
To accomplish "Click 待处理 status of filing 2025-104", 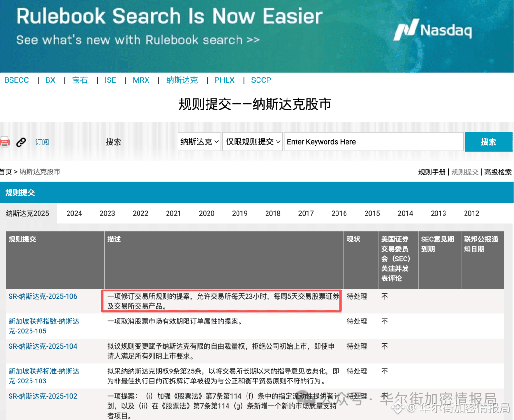I will pyautogui.click(x=356, y=346).
